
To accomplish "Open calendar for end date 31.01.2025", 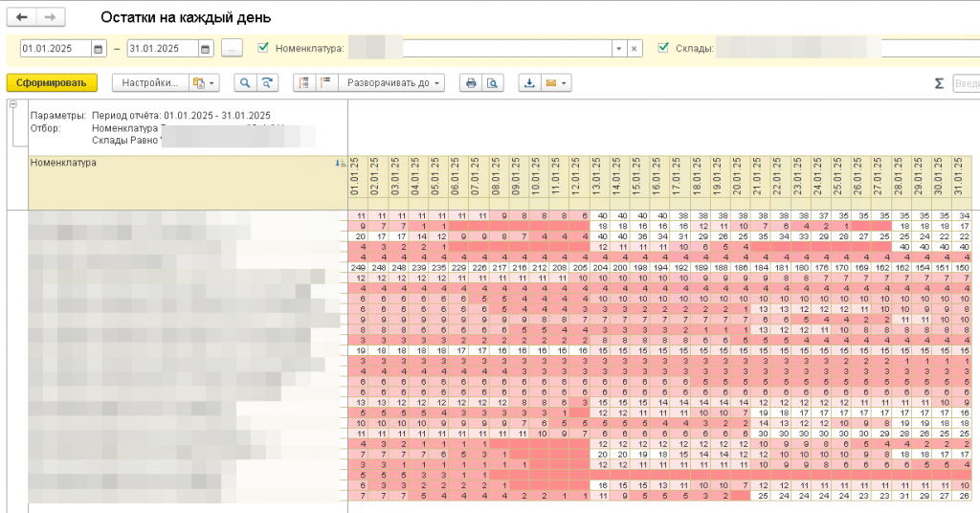I will coord(205,49).
